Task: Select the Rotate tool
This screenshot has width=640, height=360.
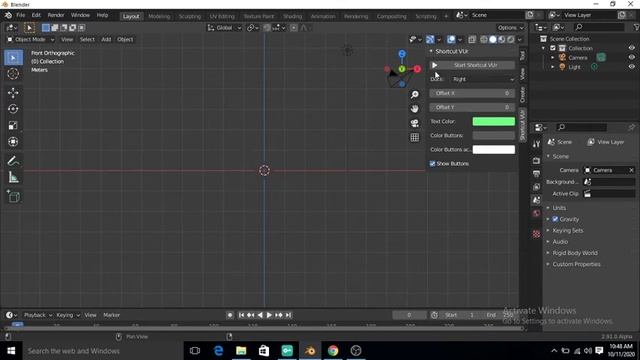Action: click(x=13, y=109)
